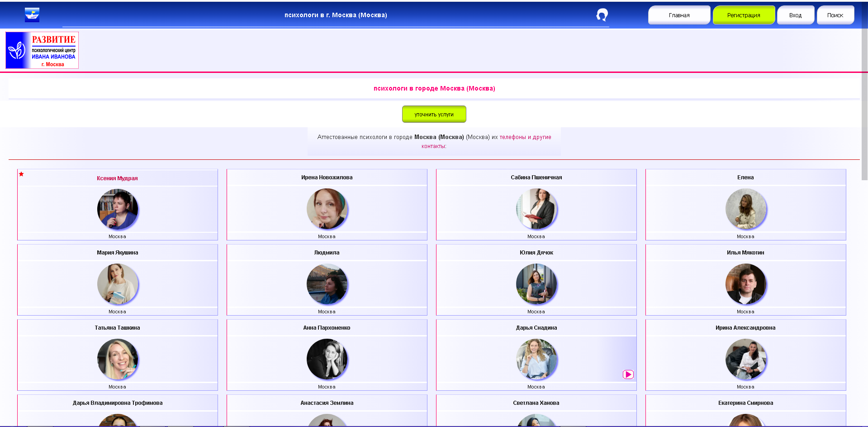The image size is (868, 427).
Task: Open profile of Светлана Ханова
Action: [x=536, y=403]
